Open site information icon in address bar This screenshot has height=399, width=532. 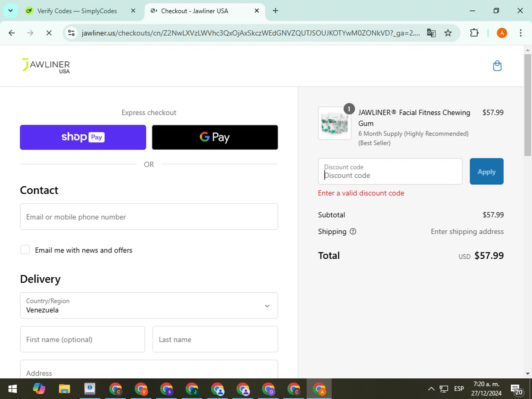(71, 33)
